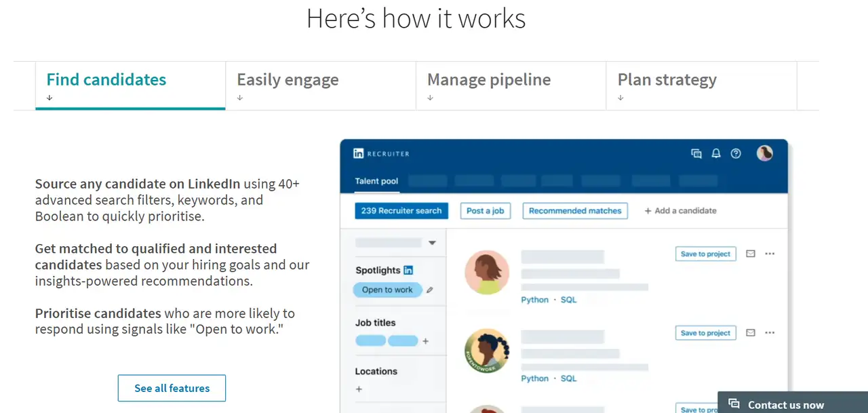Click the Locations filter heading
The image size is (868, 413).
coord(376,372)
